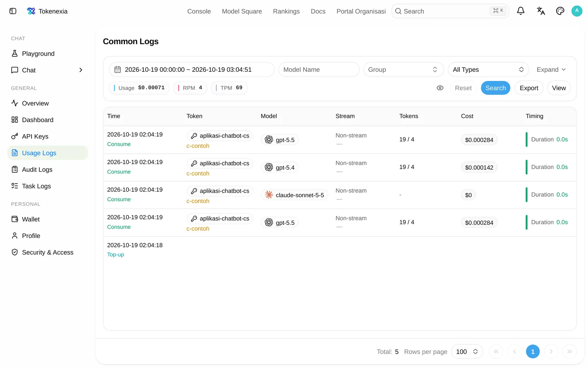Reset the log filters

463,88
